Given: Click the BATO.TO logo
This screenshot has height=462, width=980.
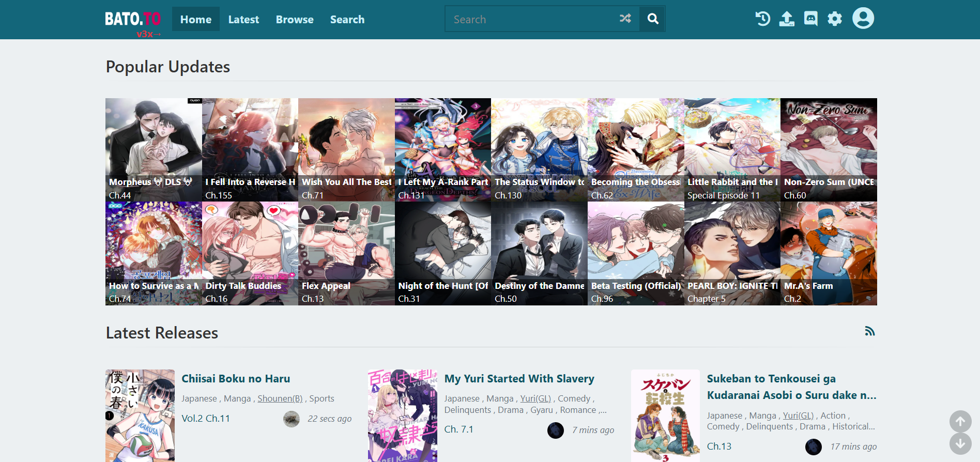Looking at the screenshot, I should 133,19.
